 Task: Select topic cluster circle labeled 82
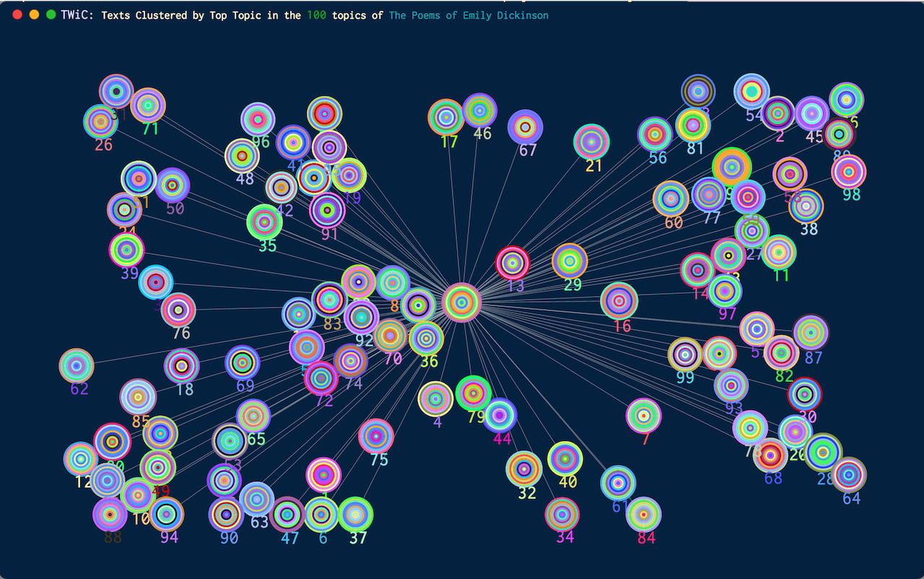coord(781,353)
